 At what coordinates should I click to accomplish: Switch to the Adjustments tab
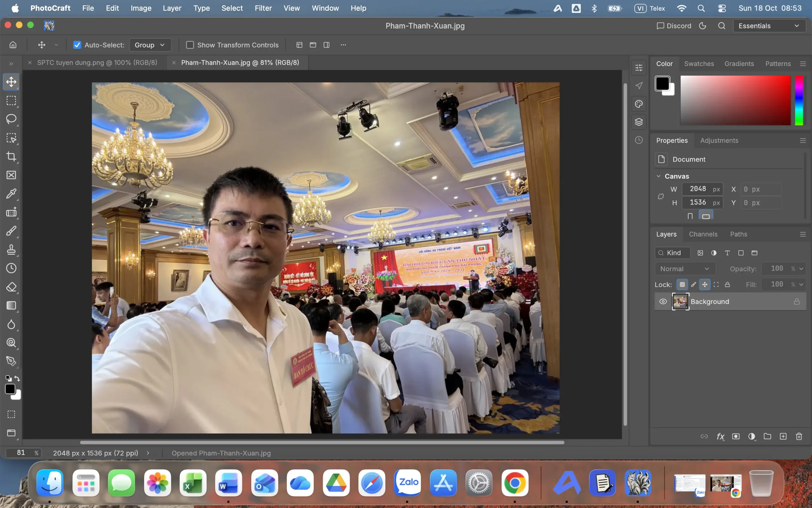click(719, 140)
